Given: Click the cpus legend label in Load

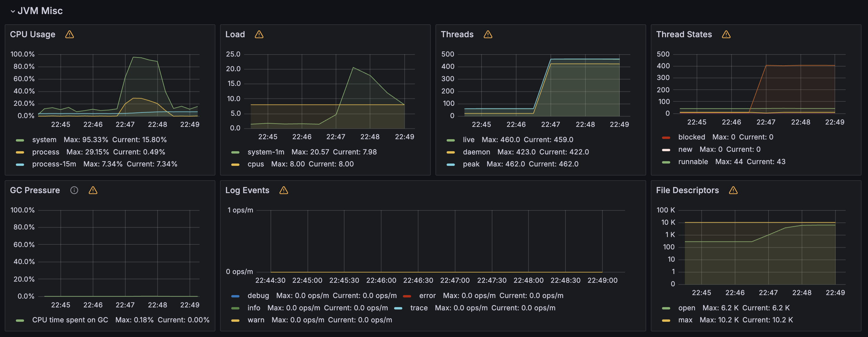Looking at the screenshot, I should click(255, 164).
